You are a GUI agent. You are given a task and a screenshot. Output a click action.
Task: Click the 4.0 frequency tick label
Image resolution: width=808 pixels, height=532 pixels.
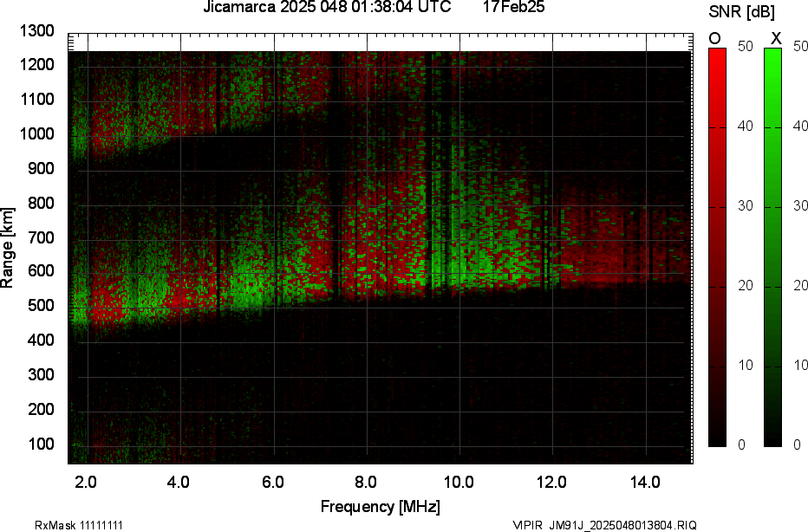coord(179,483)
